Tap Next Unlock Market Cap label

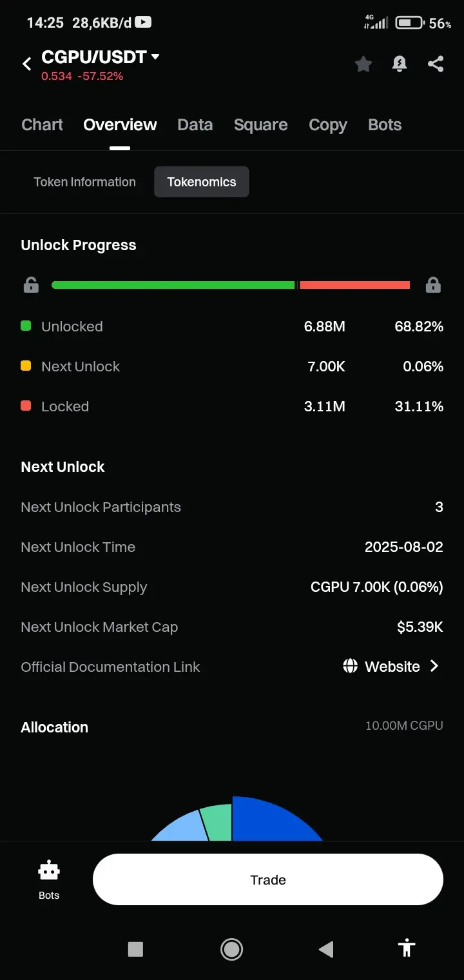pos(99,627)
